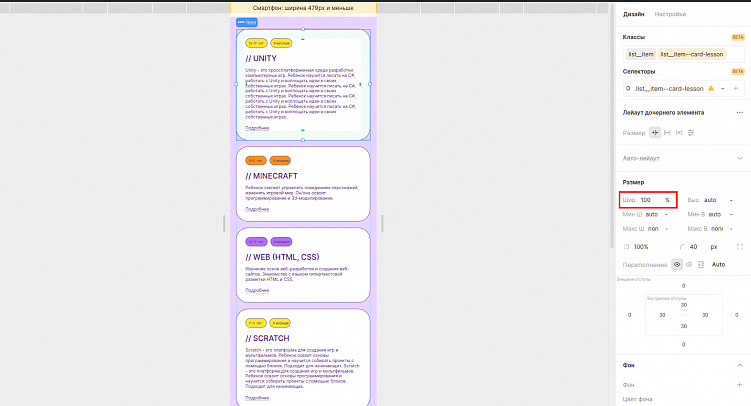
Task: Click the first purple tag in WEB card
Action: pos(256,242)
